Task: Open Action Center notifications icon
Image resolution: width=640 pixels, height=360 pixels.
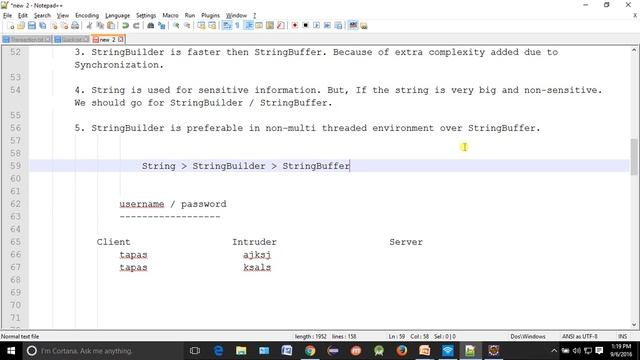Action: [x=599, y=351]
